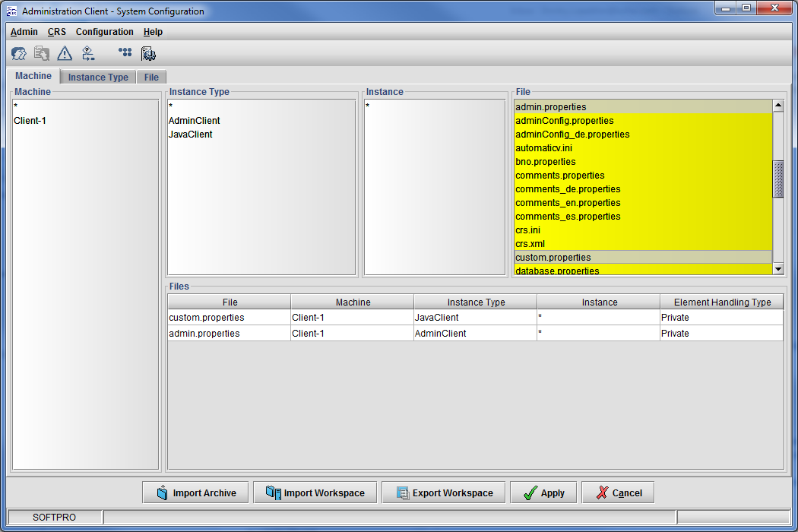Switch to the Instance Type tab
This screenshot has width=798, height=532.
[x=98, y=77]
